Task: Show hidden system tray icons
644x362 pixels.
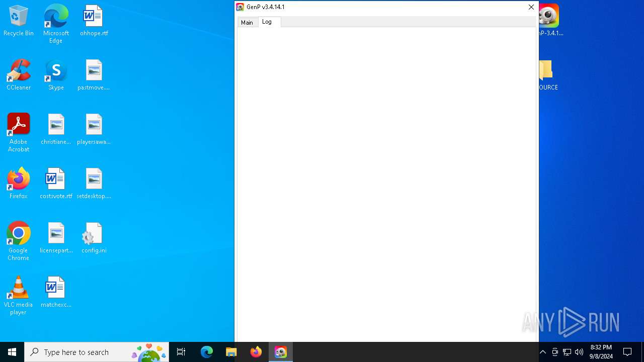Action: (x=542, y=352)
